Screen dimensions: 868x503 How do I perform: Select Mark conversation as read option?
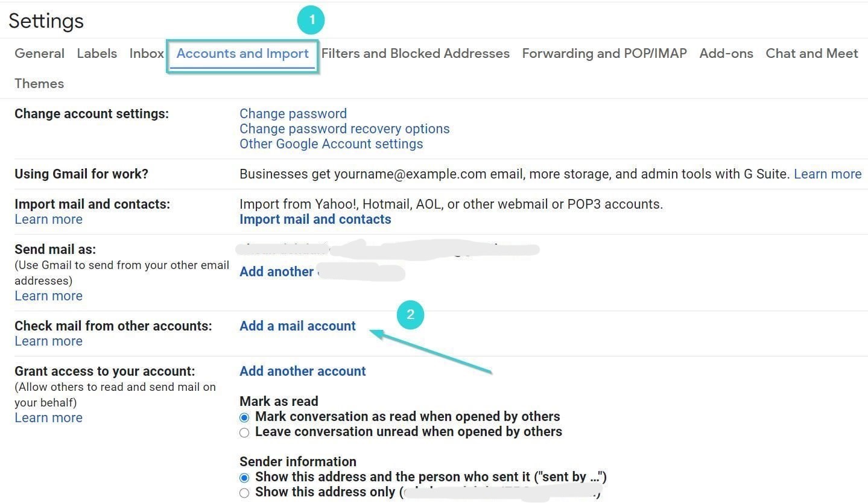(x=244, y=417)
